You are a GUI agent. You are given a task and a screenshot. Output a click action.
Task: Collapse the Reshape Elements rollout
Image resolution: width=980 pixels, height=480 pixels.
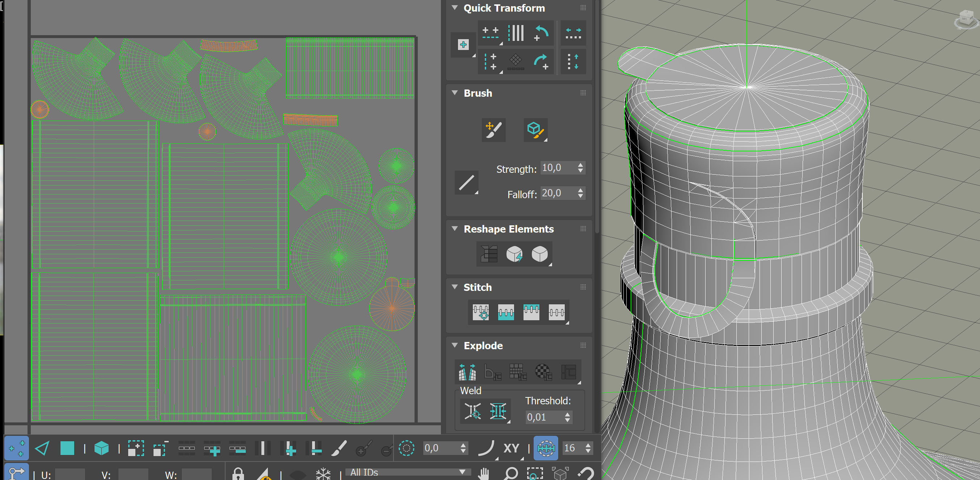point(455,229)
